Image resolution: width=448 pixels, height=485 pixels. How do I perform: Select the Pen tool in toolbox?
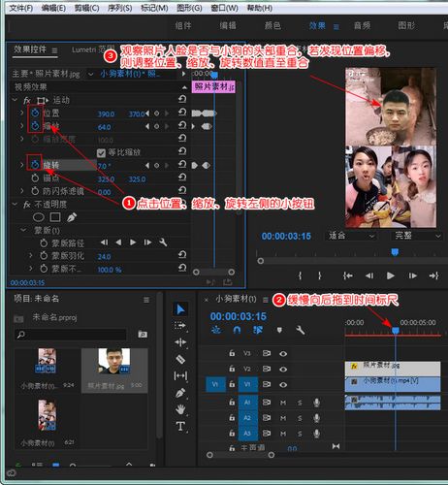click(180, 393)
